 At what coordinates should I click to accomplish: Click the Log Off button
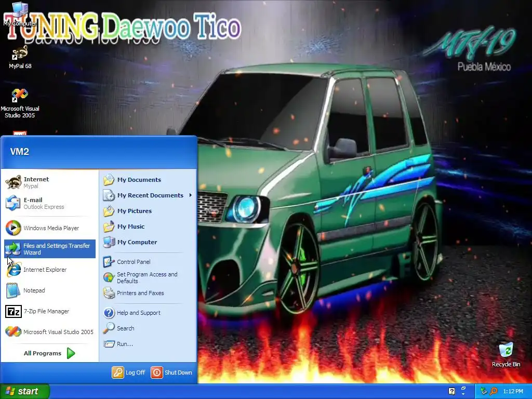tap(129, 373)
